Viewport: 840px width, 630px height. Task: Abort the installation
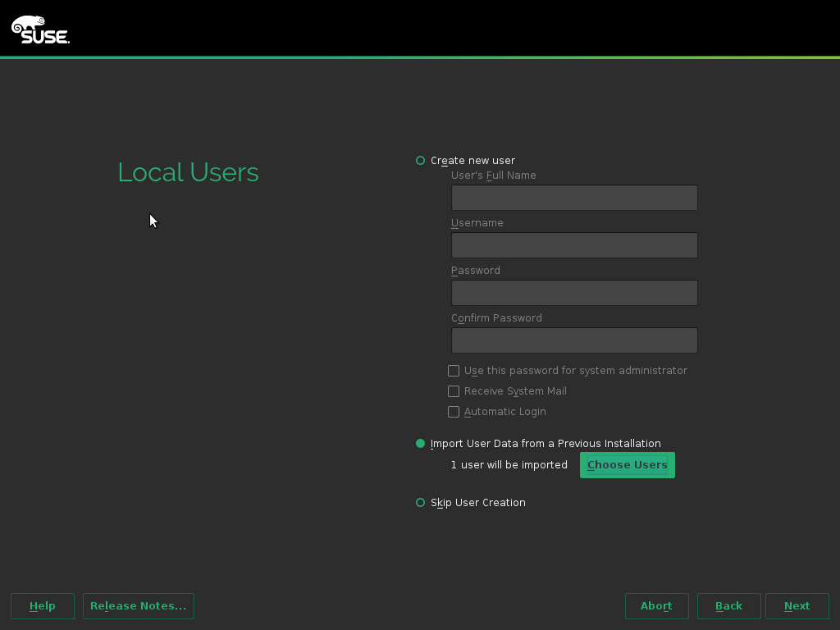(x=656, y=606)
